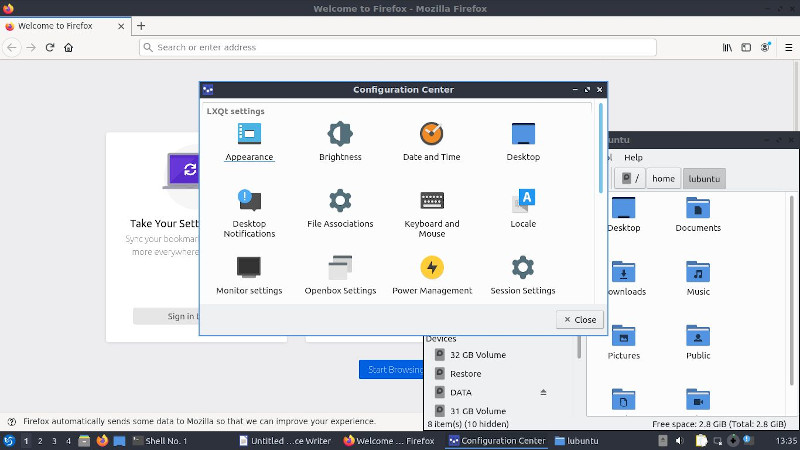
Task: Click root path button in file manager
Action: (630, 179)
